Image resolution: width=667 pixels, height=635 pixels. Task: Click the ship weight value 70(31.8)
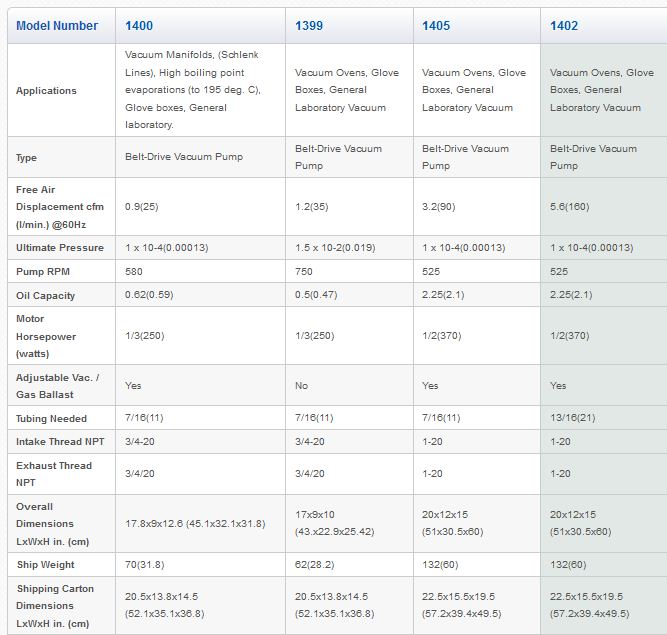point(147,565)
